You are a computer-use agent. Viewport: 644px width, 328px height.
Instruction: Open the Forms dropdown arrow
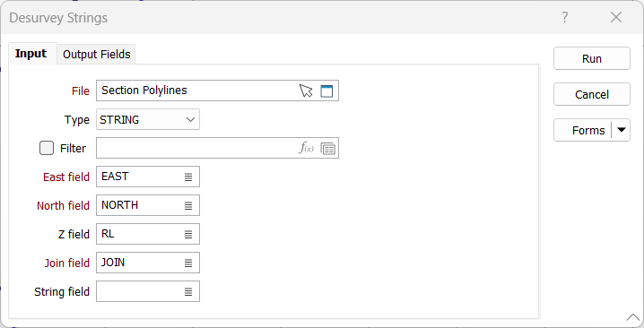click(621, 130)
